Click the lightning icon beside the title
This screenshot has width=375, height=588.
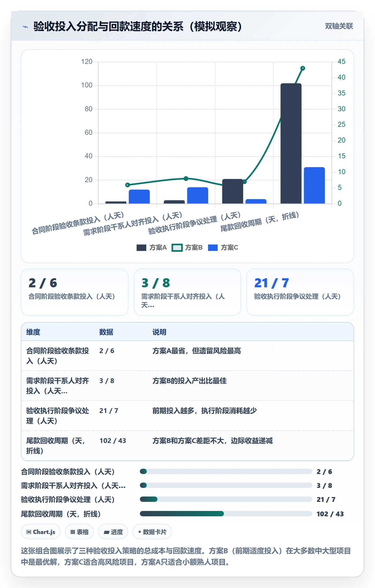tap(25, 27)
